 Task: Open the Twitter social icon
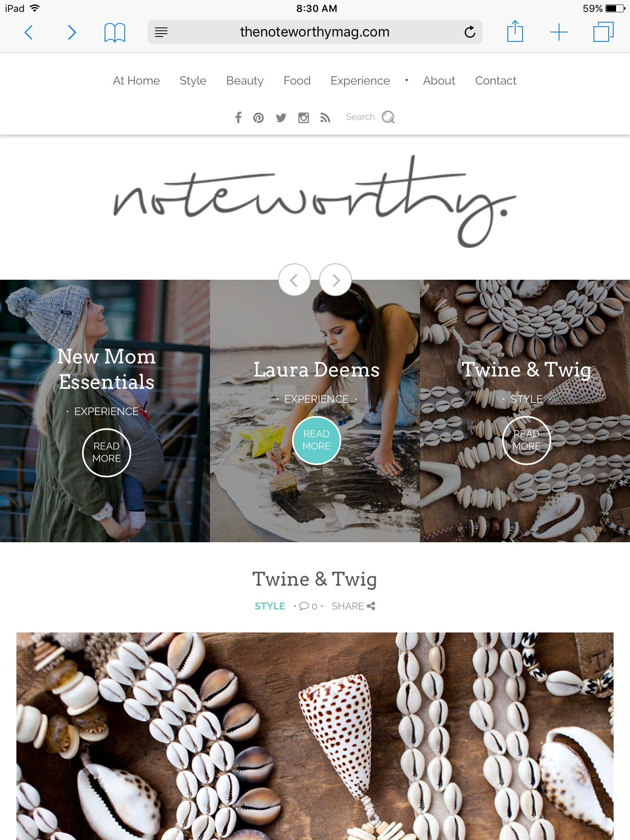tap(281, 118)
